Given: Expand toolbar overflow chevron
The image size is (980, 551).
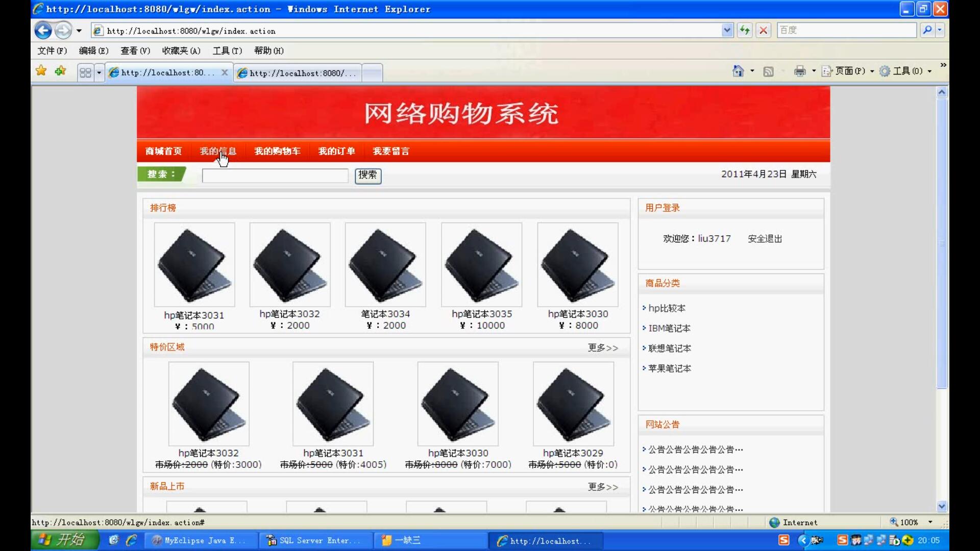Looking at the screenshot, I should (x=943, y=65).
